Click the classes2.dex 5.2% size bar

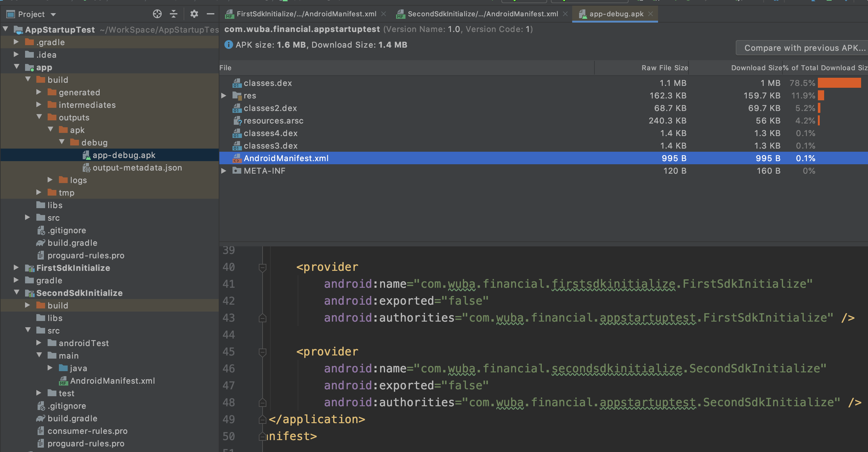[819, 108]
